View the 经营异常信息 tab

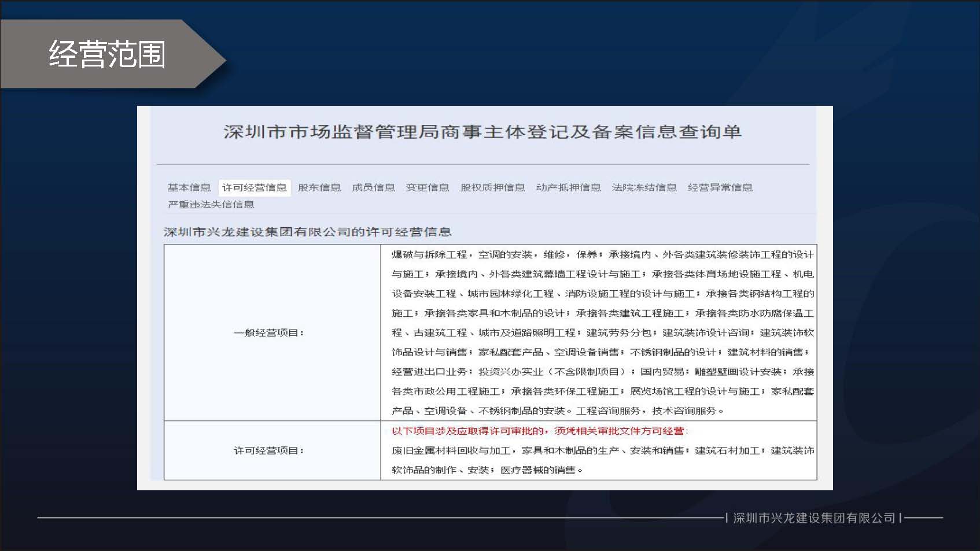pos(720,187)
